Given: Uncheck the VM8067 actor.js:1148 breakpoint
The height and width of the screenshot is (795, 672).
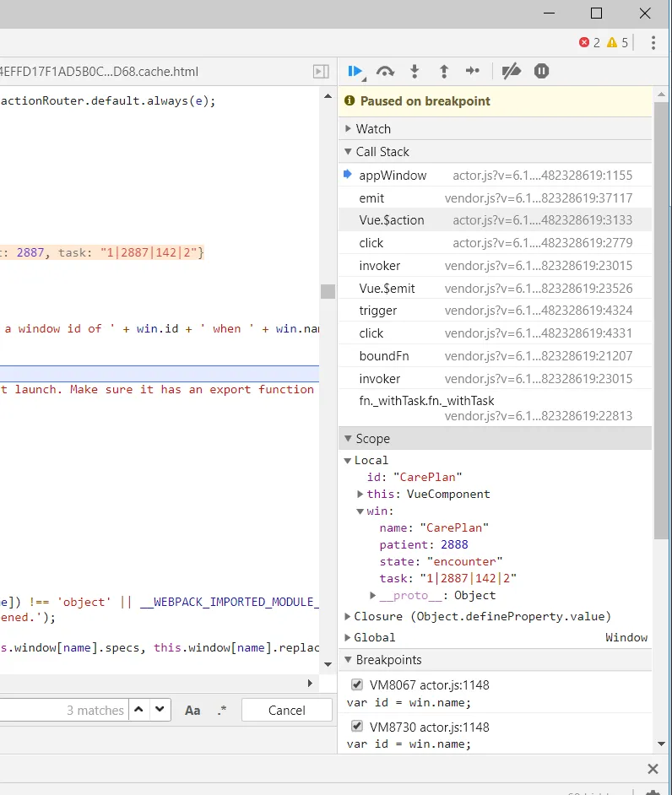Looking at the screenshot, I should tap(356, 685).
